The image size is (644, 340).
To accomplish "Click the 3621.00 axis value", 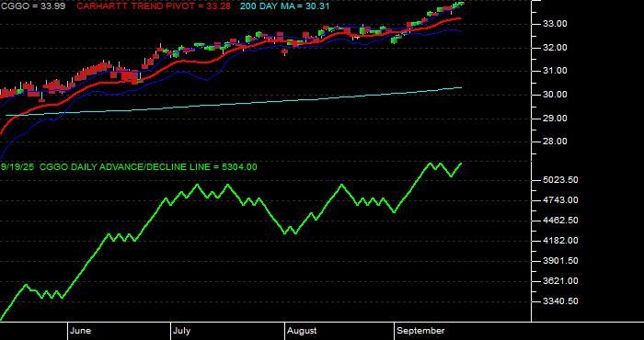I will point(560,281).
